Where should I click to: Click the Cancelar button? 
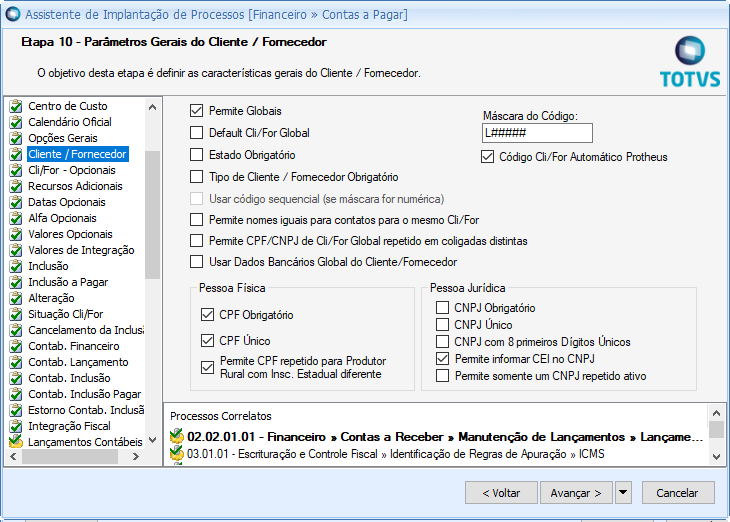coord(678,493)
